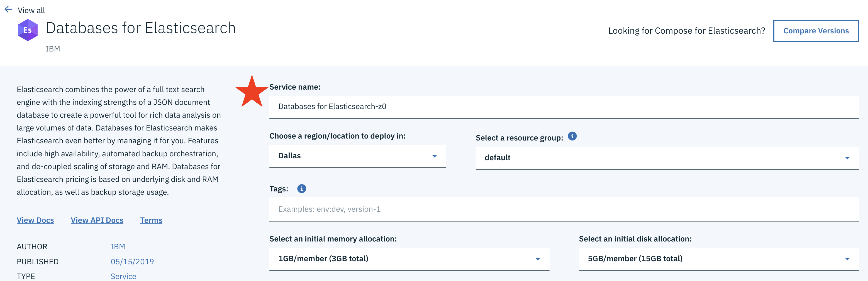Screen dimensions: 868x281
Task: Open the disk allocation dropdown
Action: coord(718,259)
